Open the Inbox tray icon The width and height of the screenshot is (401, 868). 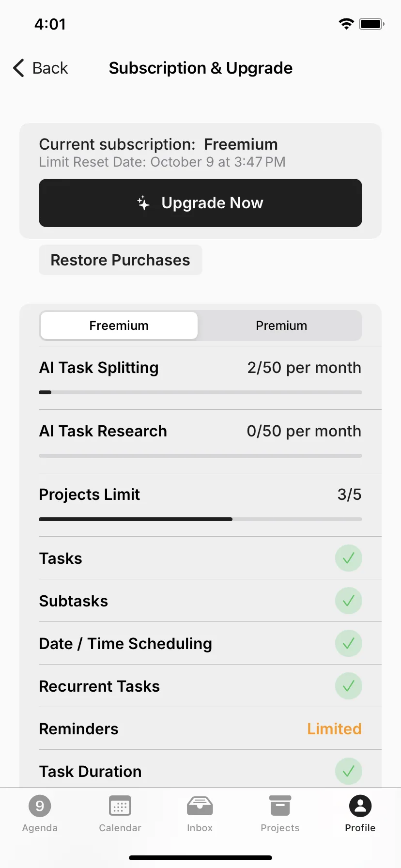click(x=200, y=806)
